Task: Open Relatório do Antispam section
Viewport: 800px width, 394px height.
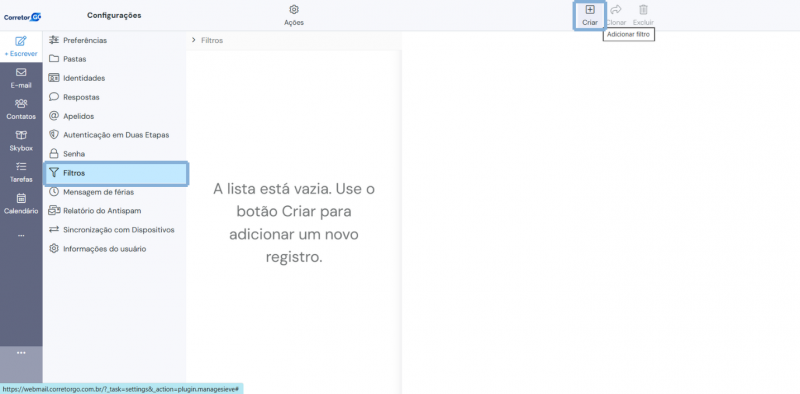Action: [115, 211]
